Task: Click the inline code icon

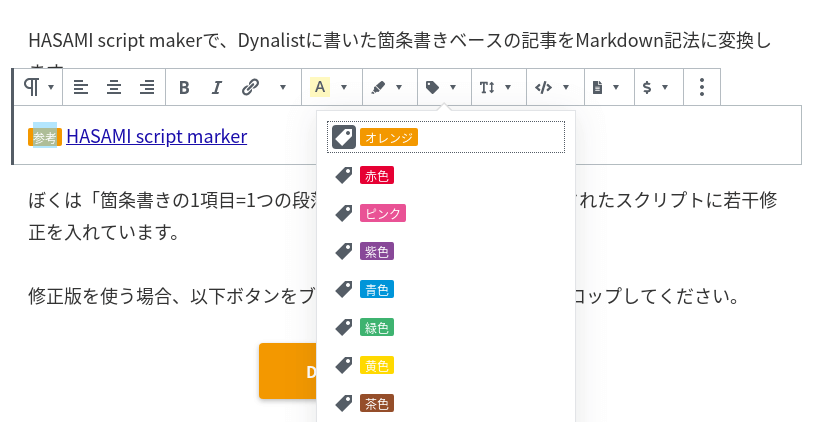Action: point(543,87)
